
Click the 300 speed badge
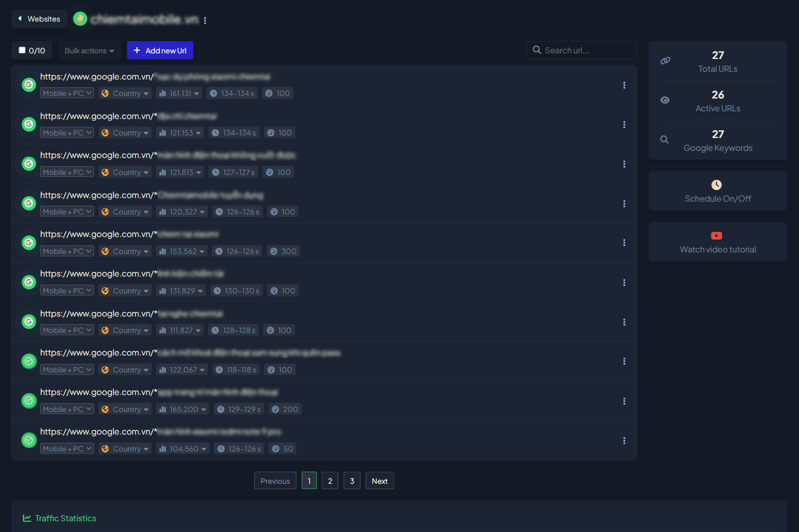tap(283, 251)
